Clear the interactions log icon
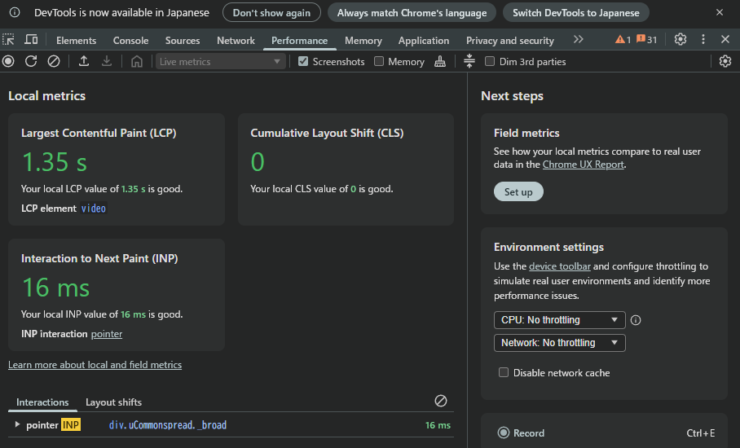Image resolution: width=740 pixels, height=448 pixels. [x=441, y=401]
